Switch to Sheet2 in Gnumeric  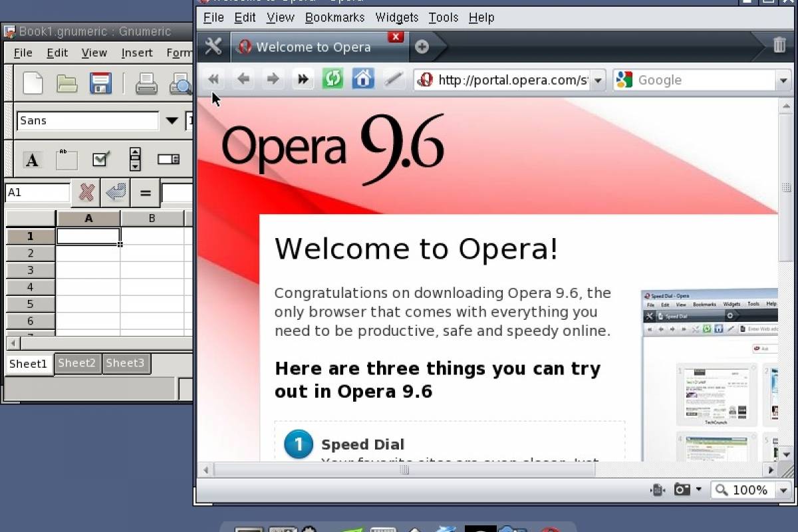pos(77,363)
